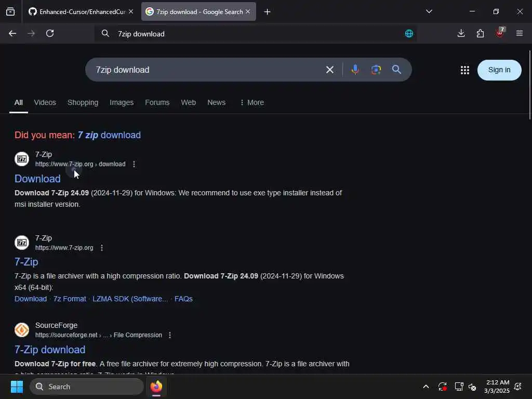Open options for 7-zip.org download result
Screen dimensions: 532x399
134,164
